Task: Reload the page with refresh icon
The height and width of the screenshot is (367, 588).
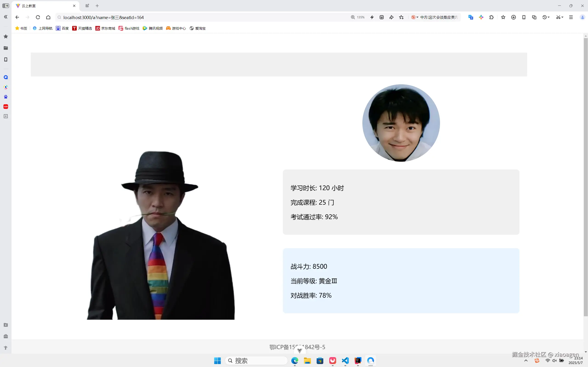Action: pos(38,17)
